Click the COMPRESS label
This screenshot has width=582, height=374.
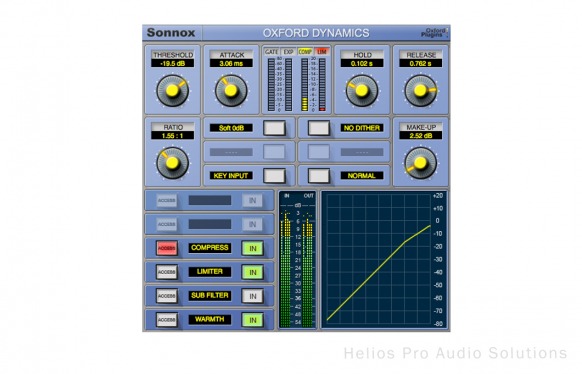coord(210,248)
